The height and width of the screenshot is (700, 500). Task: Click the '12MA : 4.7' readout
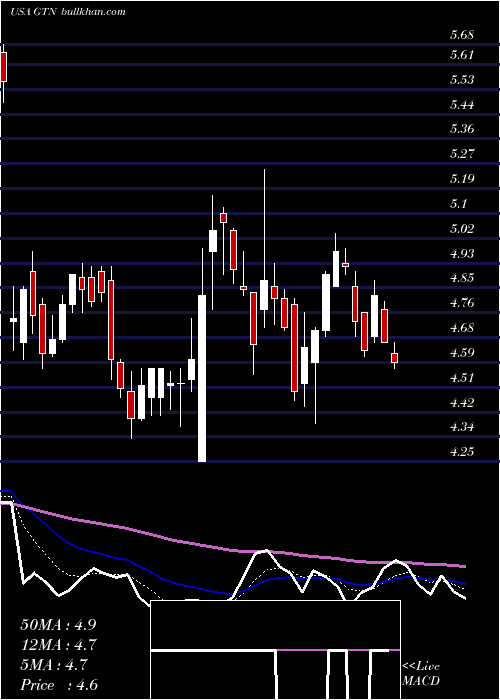click(x=58, y=645)
